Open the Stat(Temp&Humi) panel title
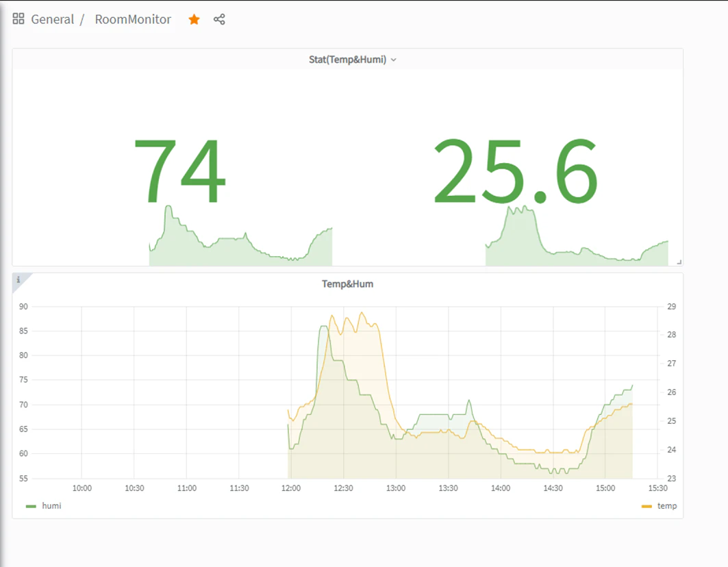 (x=347, y=60)
